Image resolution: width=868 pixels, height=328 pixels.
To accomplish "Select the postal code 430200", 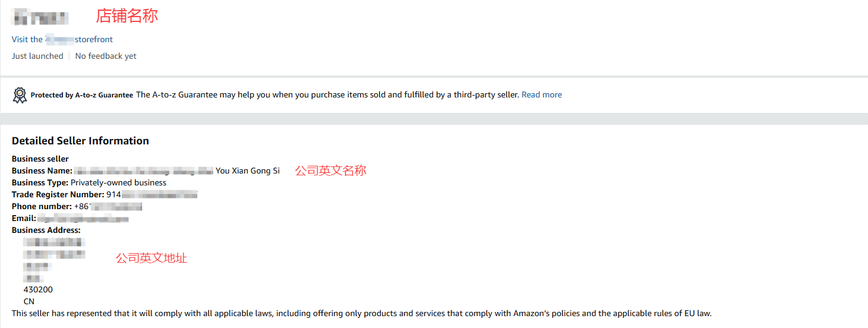I will pyautogui.click(x=38, y=289).
